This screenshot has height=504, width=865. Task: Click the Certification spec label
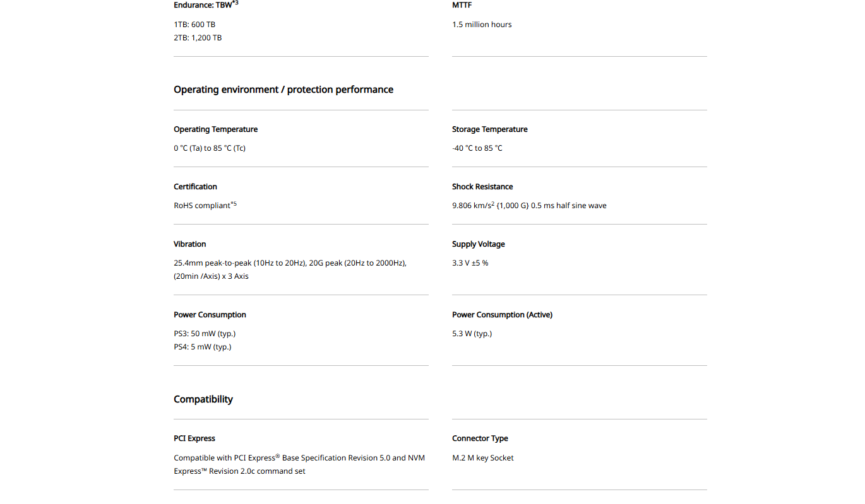click(195, 187)
